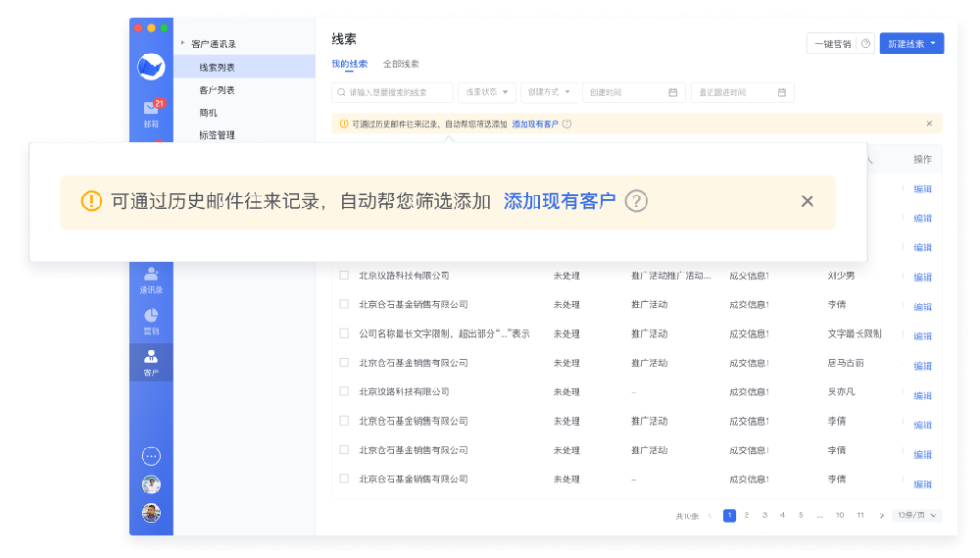Click the 客户 customer sidebar icon
The width and height of the screenshot is (980, 558).
151,358
